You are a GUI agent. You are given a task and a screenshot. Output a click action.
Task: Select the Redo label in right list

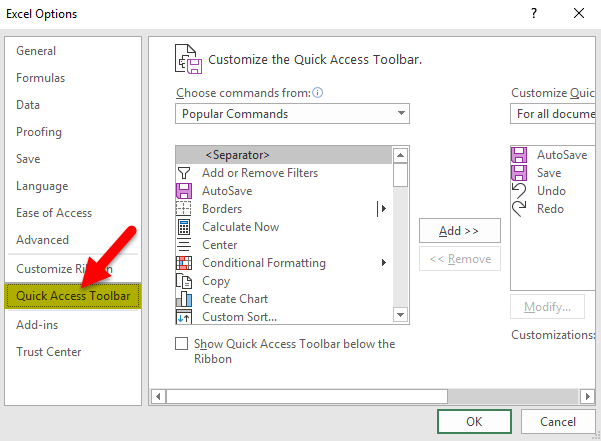point(550,209)
